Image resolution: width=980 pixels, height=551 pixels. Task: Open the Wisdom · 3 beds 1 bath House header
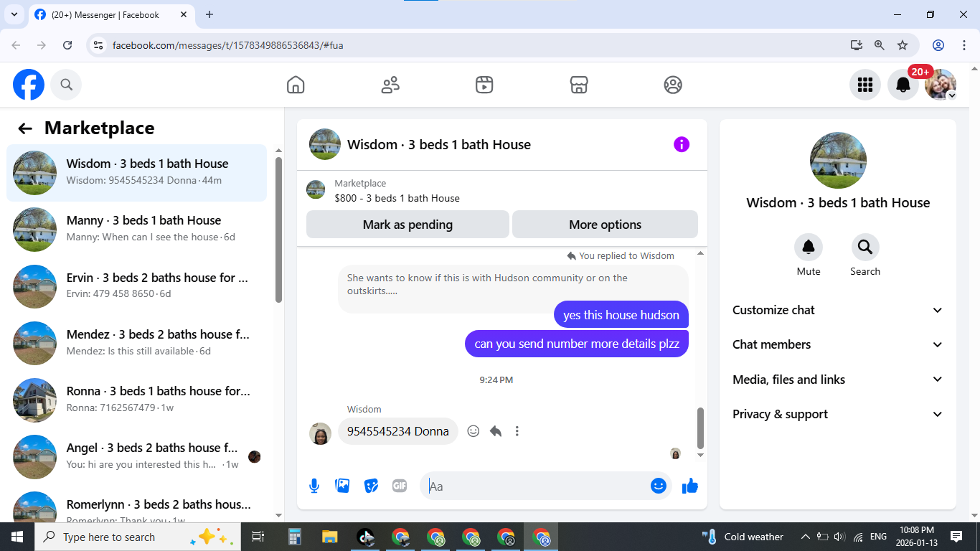click(x=439, y=144)
